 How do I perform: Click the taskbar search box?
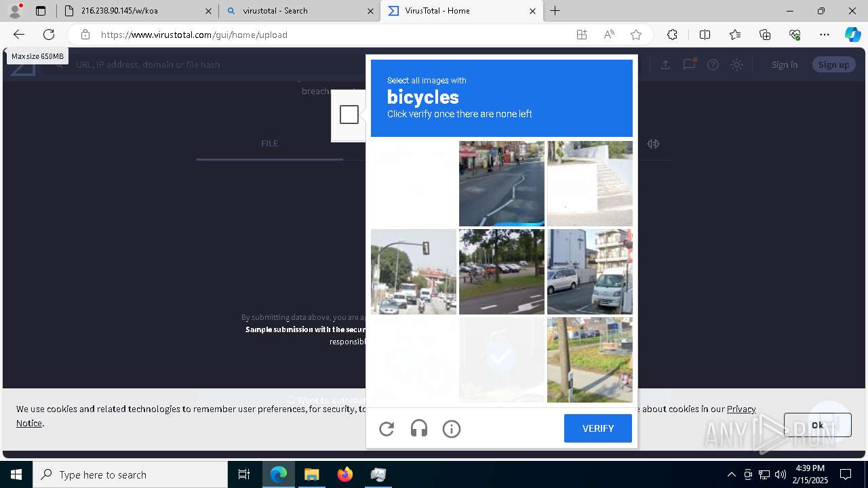click(130, 474)
